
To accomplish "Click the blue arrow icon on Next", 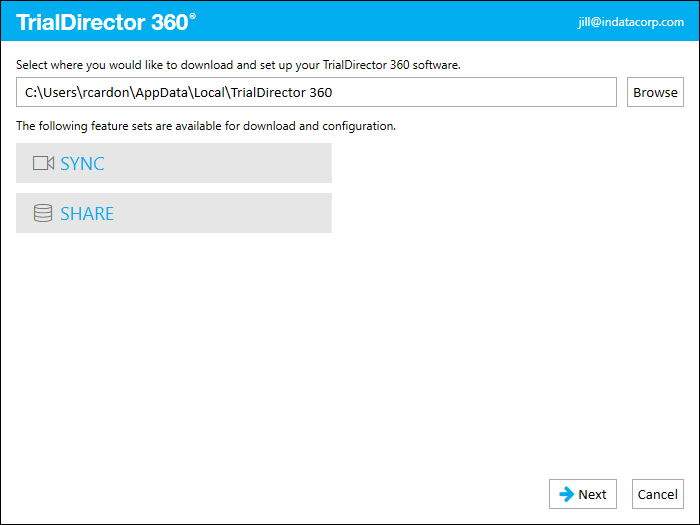I will click(x=567, y=494).
